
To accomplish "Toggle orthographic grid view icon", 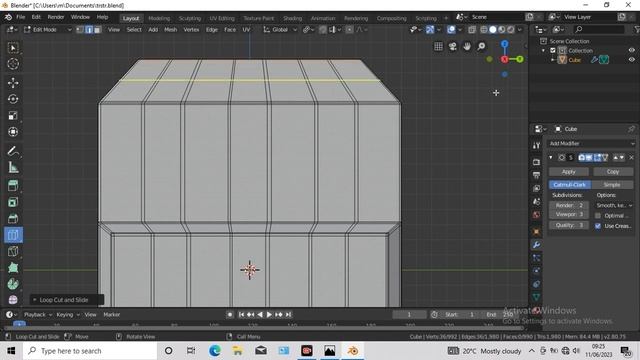I will [x=438, y=47].
